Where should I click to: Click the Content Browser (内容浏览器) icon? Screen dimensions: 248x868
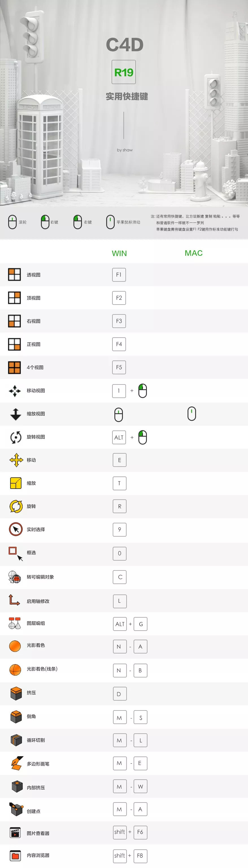pos(15,855)
